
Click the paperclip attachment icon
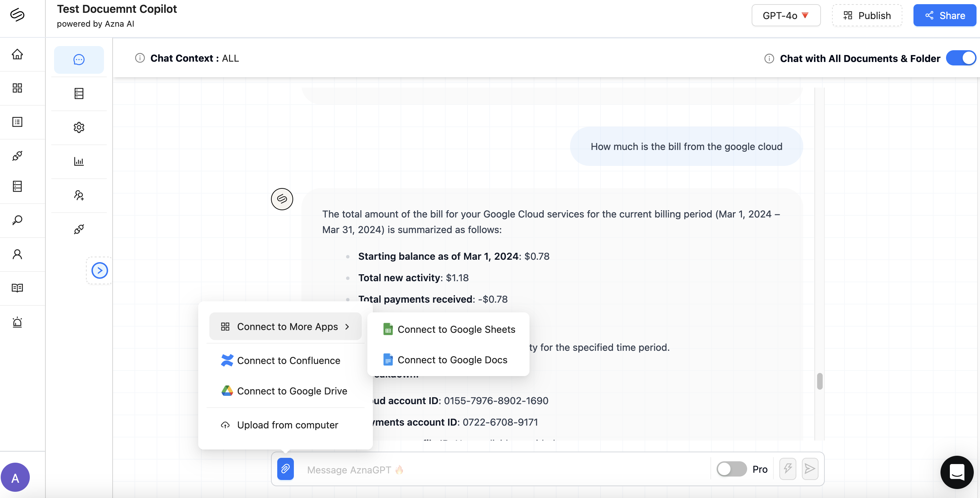[x=285, y=469]
